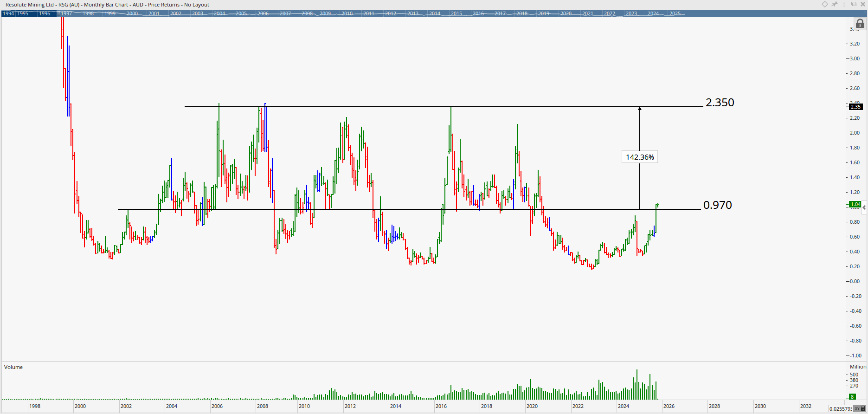The width and height of the screenshot is (868, 414).
Task: Jump to 2010 in the top timeline navigator
Action: [347, 13]
